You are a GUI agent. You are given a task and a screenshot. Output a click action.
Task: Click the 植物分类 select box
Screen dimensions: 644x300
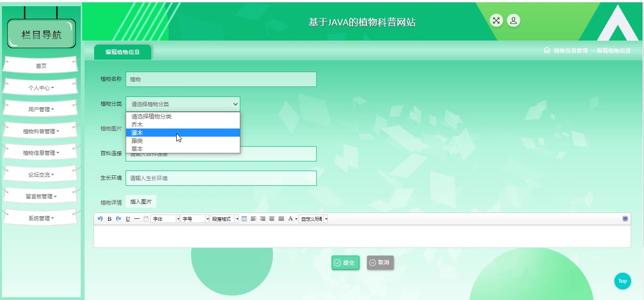coord(183,104)
